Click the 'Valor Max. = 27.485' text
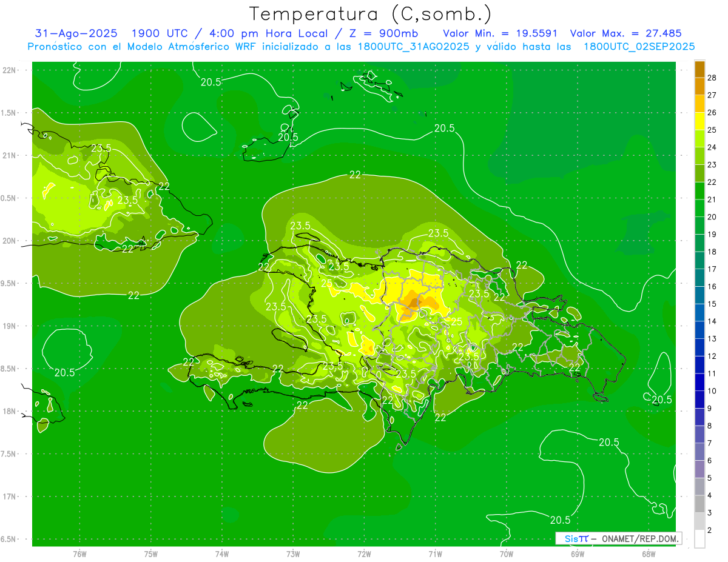Screen dimensions: 728x562 [626, 33]
